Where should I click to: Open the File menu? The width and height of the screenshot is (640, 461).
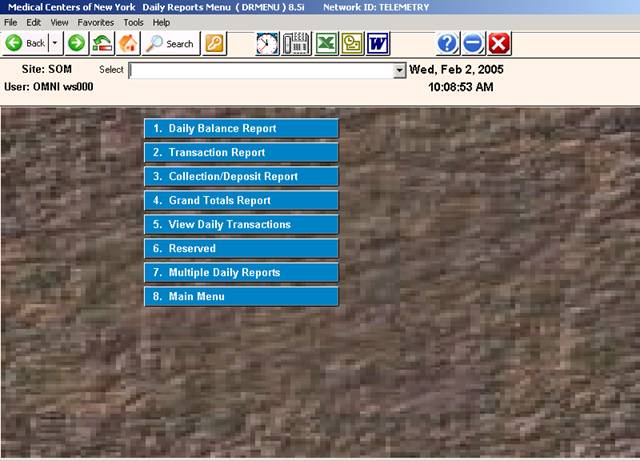tap(11, 21)
